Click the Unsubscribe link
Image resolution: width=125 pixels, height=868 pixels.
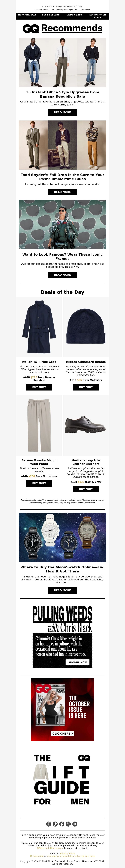point(37,856)
